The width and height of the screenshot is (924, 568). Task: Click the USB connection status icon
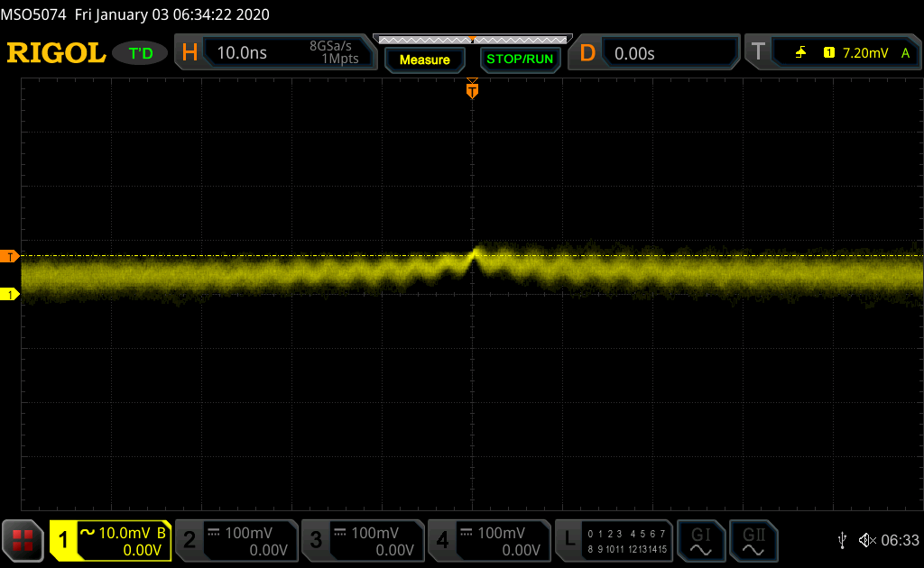[x=842, y=540]
